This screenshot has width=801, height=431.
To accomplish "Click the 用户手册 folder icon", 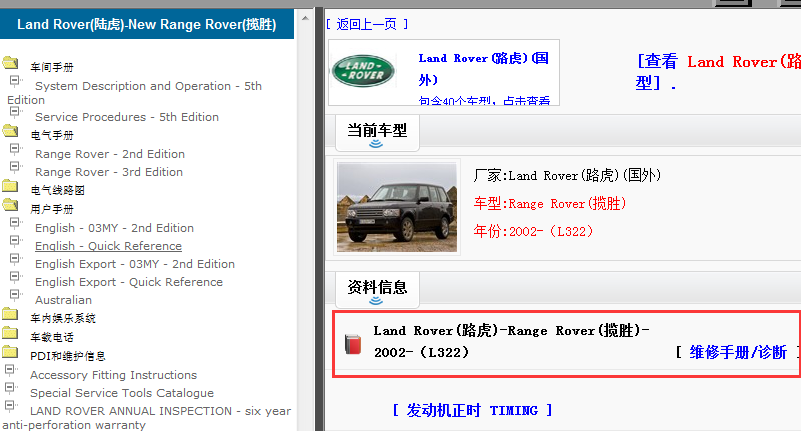I will click(x=10, y=205).
